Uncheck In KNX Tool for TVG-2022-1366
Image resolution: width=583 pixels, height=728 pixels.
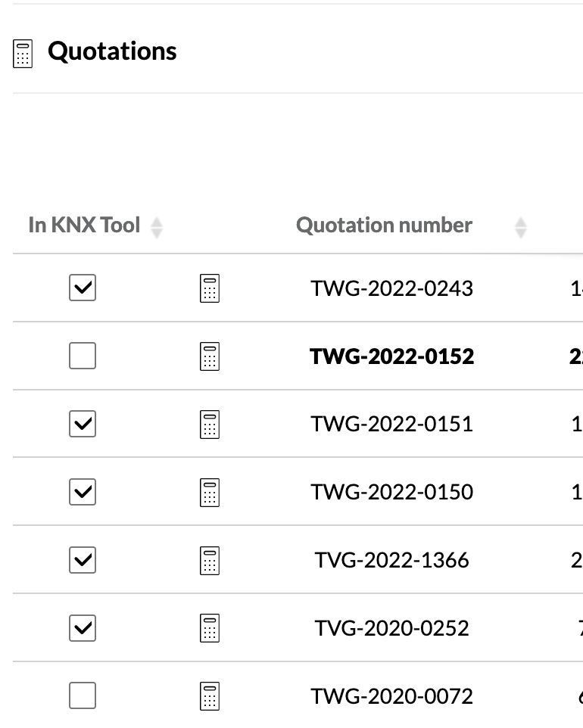[83, 560]
